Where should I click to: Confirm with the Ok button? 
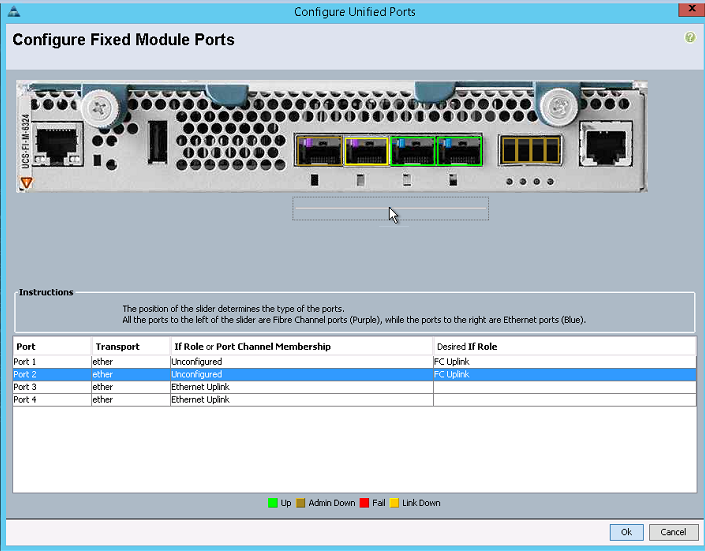coord(626,532)
